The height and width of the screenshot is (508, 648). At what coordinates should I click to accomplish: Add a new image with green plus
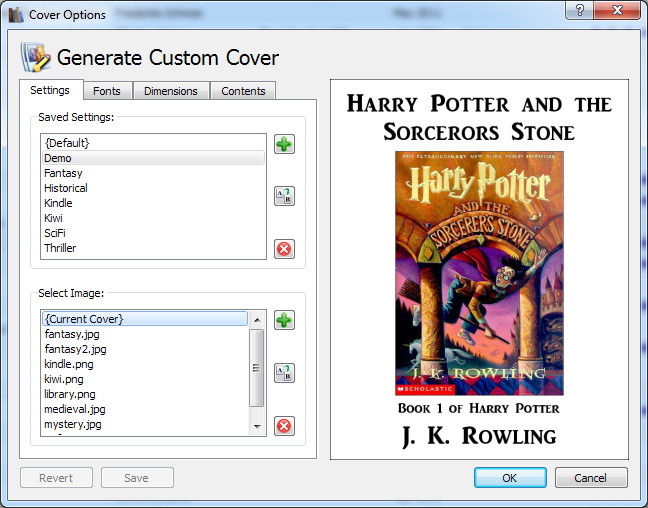pyautogui.click(x=284, y=320)
